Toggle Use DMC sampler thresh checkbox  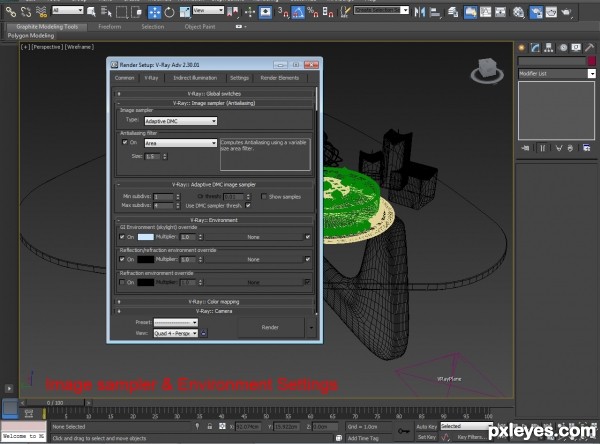click(248, 206)
